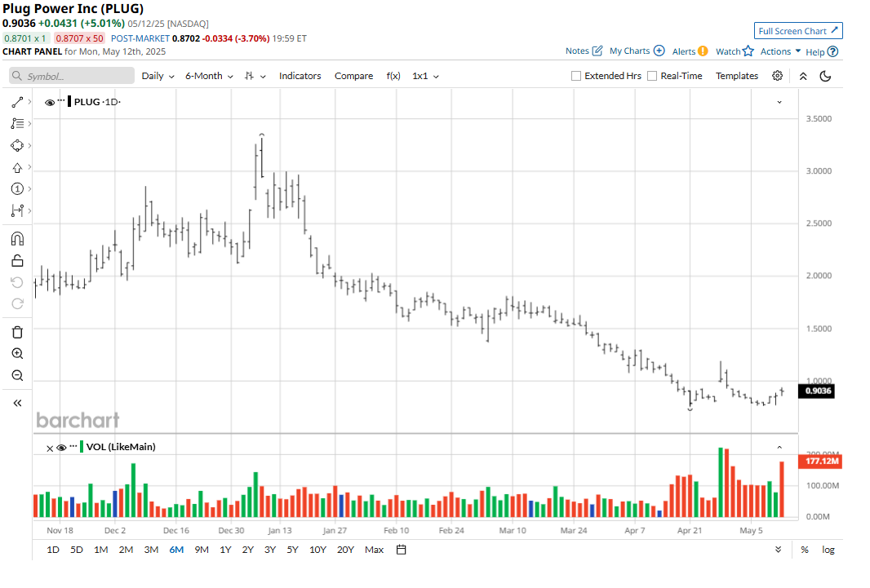
Task: Open the calendar date range picker
Action: click(402, 550)
